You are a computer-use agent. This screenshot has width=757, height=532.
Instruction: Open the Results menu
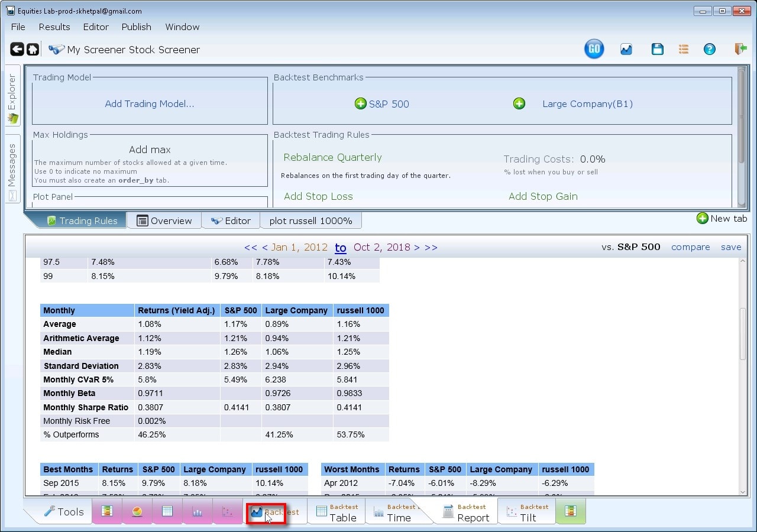pos(54,27)
